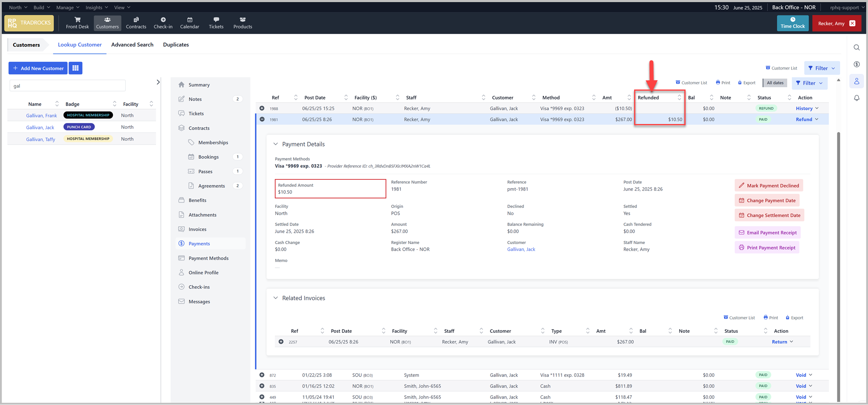Screen dimensions: 868x405
Task: Click the notification bell icon
Action: (857, 98)
